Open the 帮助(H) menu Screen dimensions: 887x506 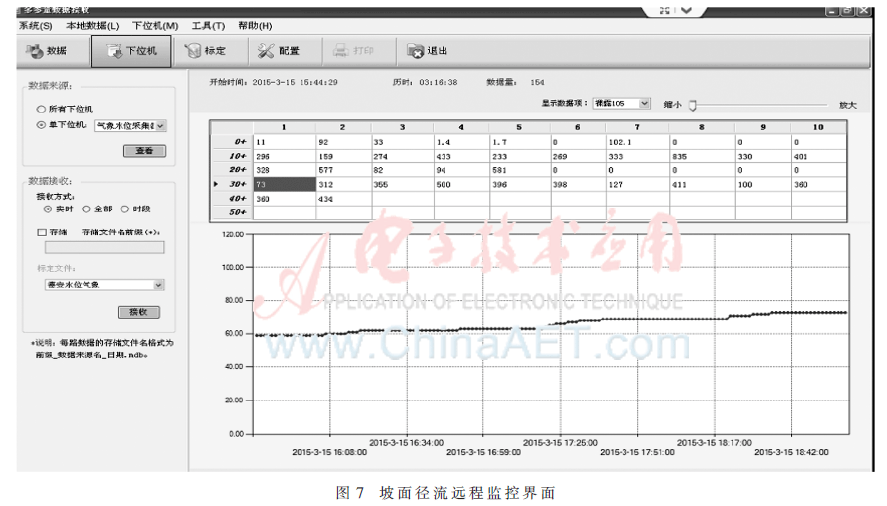[255, 26]
